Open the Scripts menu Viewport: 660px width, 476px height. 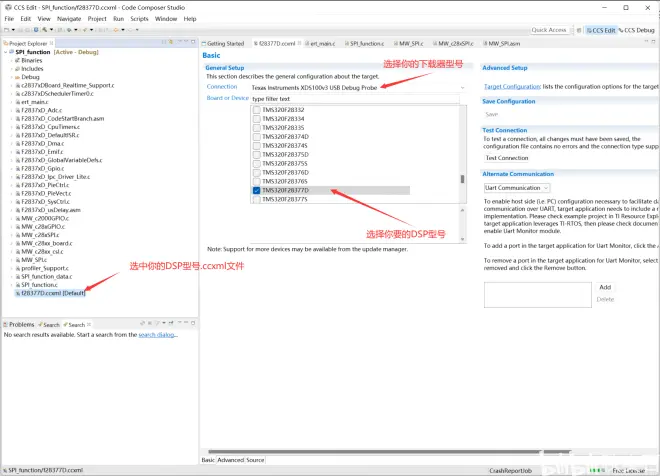pos(139,19)
